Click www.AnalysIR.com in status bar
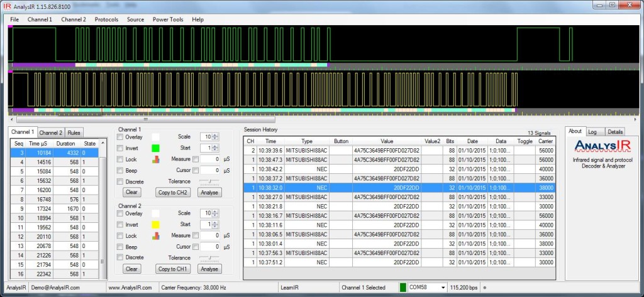This screenshot has height=297, width=644. 130,288
